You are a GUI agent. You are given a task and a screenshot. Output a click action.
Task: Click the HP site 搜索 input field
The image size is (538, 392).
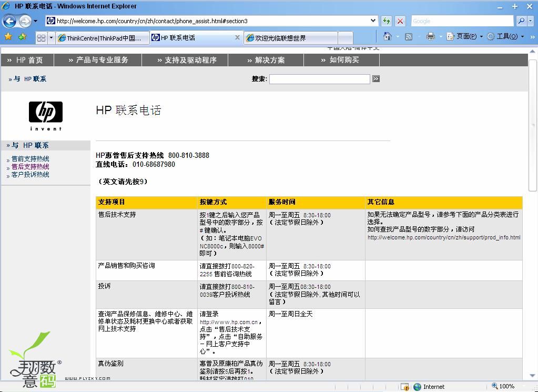pos(319,79)
